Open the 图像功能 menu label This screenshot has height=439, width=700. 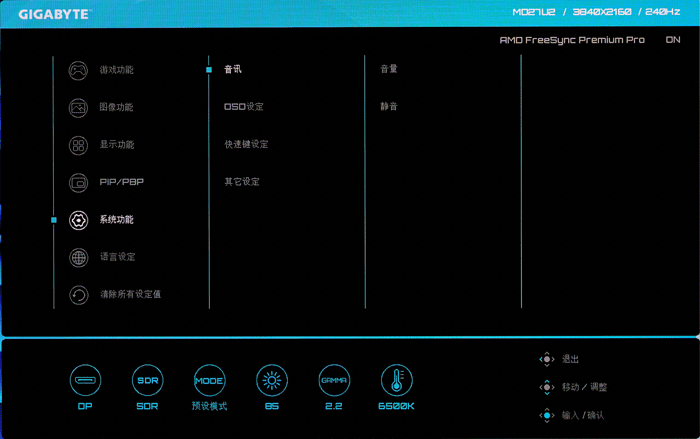[117, 107]
